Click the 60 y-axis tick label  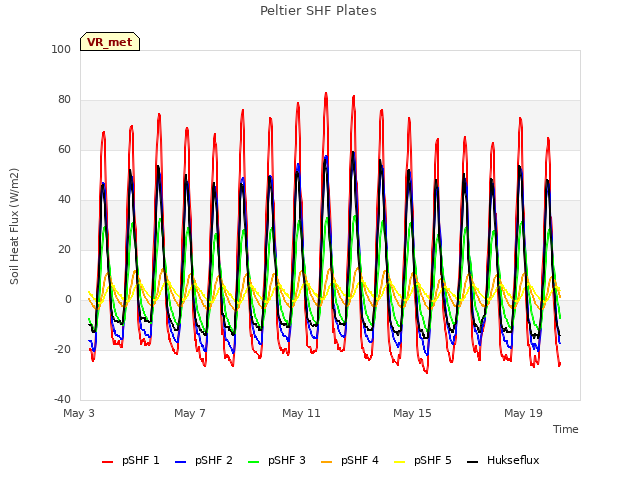[x=64, y=149]
